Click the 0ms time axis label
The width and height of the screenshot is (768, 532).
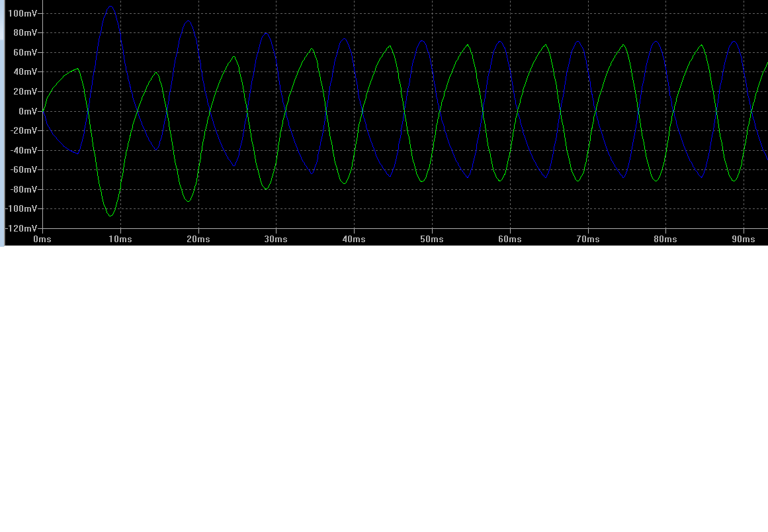pos(42,239)
